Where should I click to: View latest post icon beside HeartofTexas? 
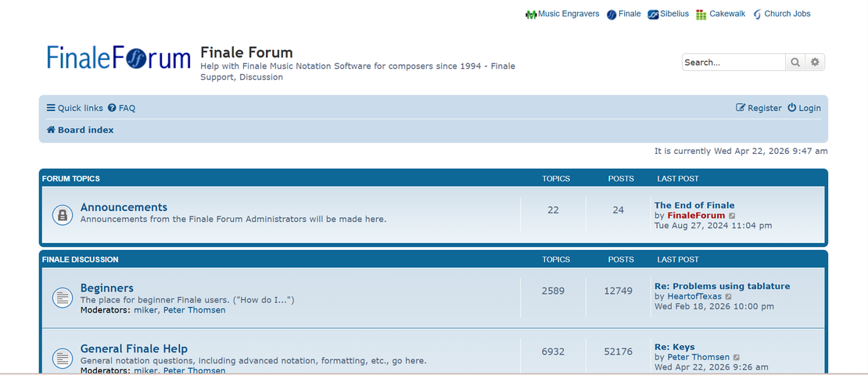pyautogui.click(x=729, y=297)
